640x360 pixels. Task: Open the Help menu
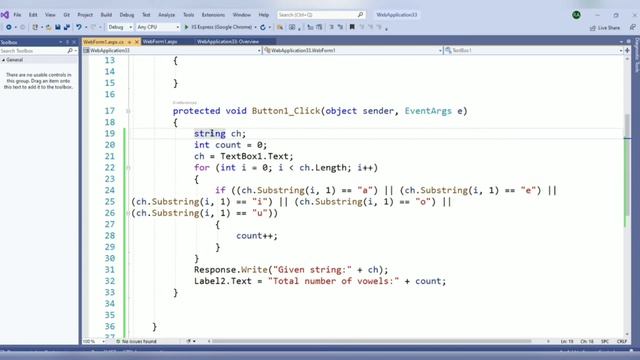264,15
